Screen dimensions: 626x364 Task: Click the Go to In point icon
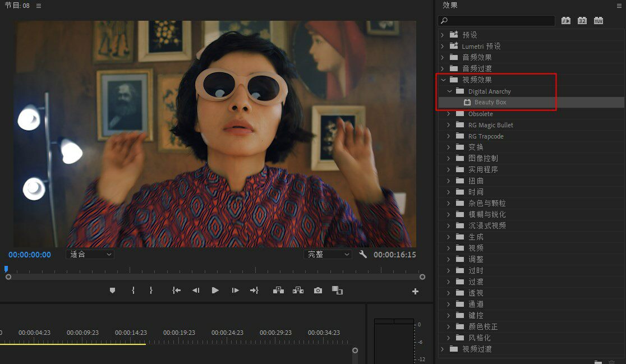tap(176, 291)
